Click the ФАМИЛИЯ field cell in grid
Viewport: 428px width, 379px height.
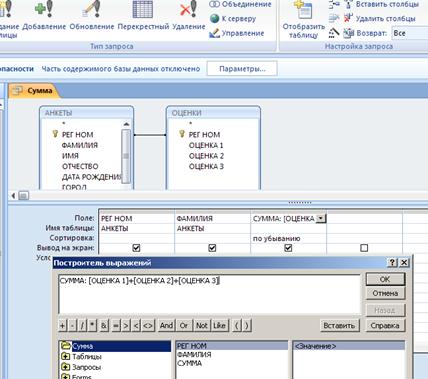(x=212, y=218)
